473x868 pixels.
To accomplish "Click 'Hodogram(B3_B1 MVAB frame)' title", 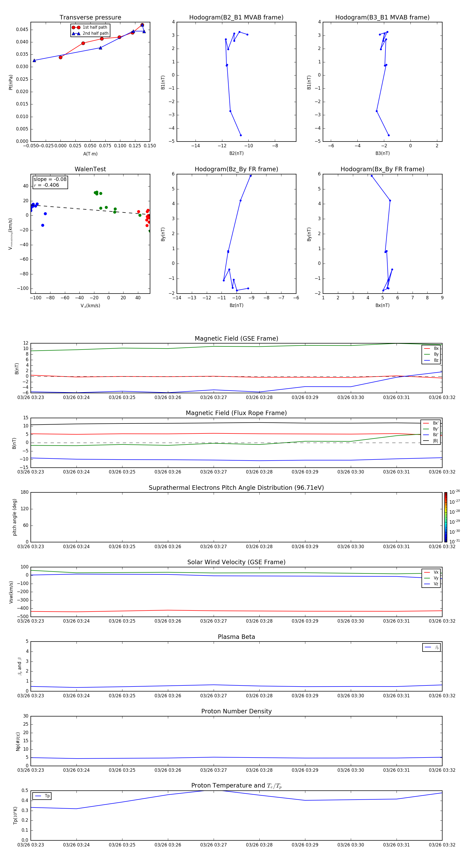I will pyautogui.click(x=382, y=18).
